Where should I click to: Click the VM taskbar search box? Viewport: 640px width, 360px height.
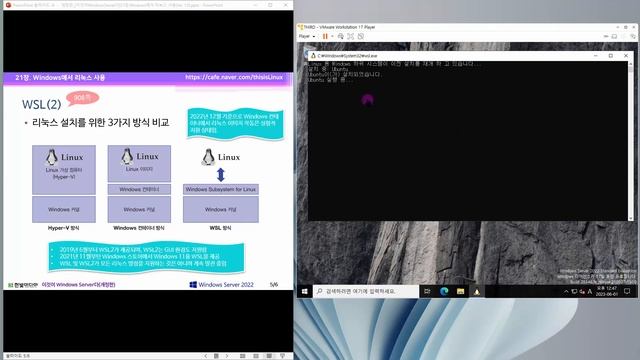366,291
